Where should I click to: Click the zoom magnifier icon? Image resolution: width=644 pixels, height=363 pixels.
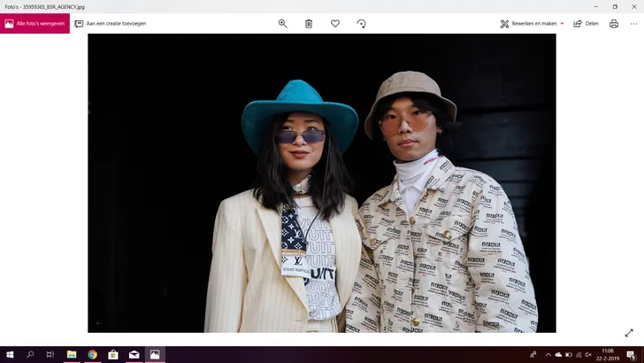click(x=283, y=24)
